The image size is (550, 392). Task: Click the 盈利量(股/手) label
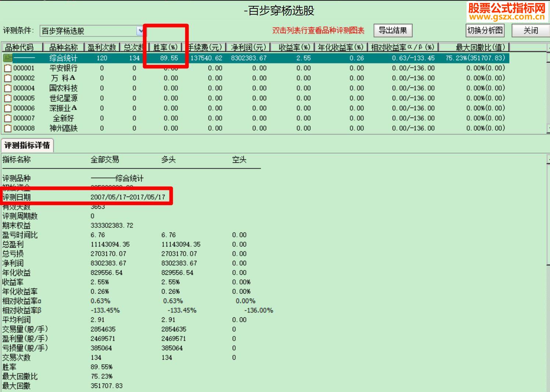coord(25,339)
